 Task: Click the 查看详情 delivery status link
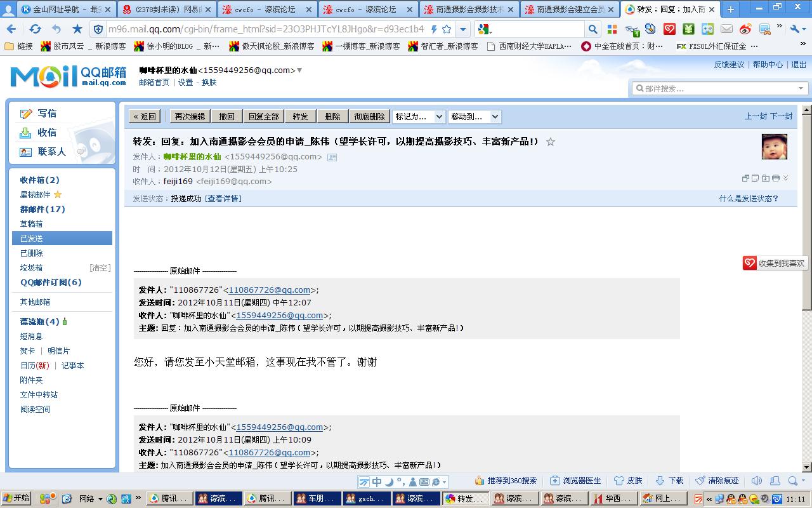(x=223, y=198)
